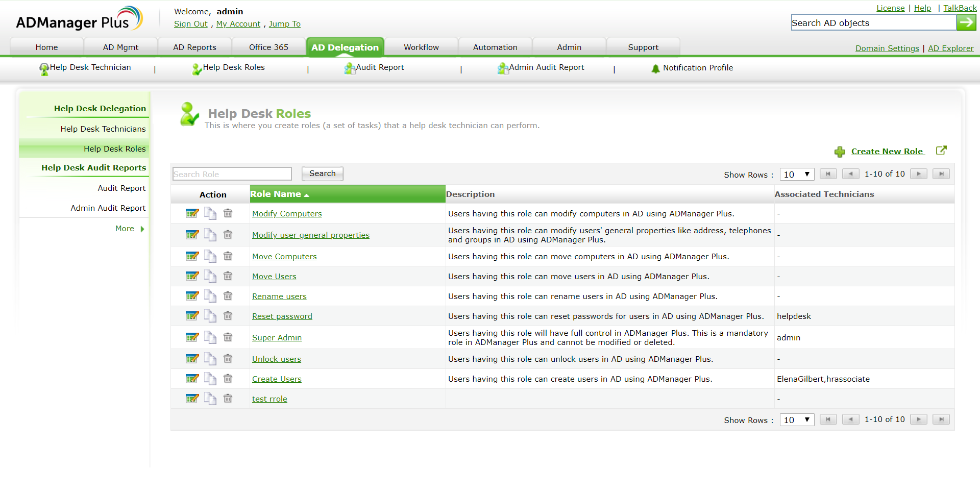Select Audit Report in the sidebar

tap(121, 188)
